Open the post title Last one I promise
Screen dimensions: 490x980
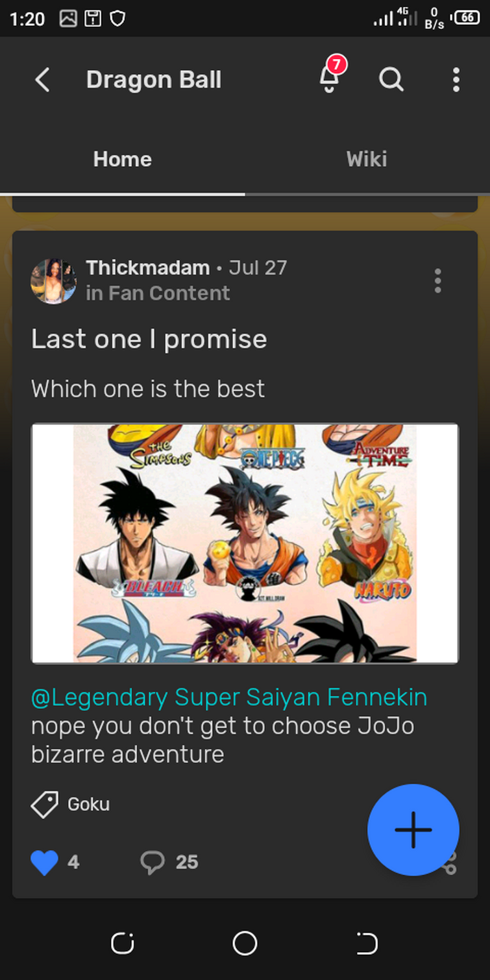point(149,339)
